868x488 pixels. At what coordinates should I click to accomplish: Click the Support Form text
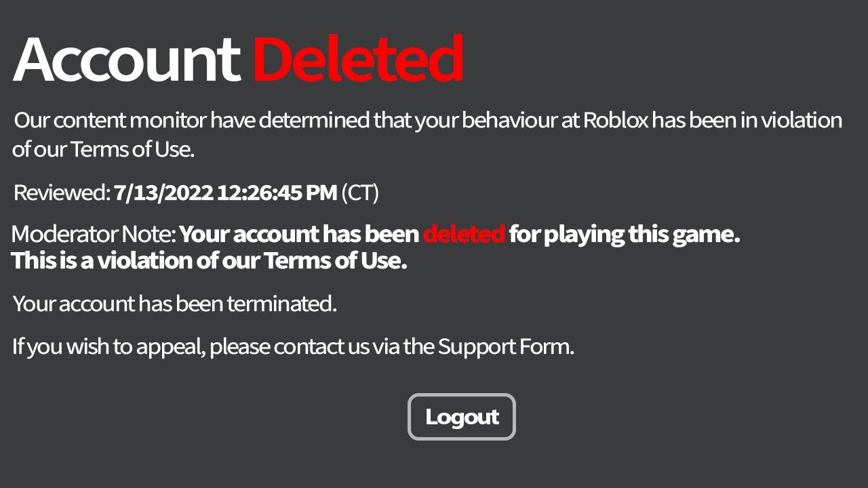click(505, 346)
